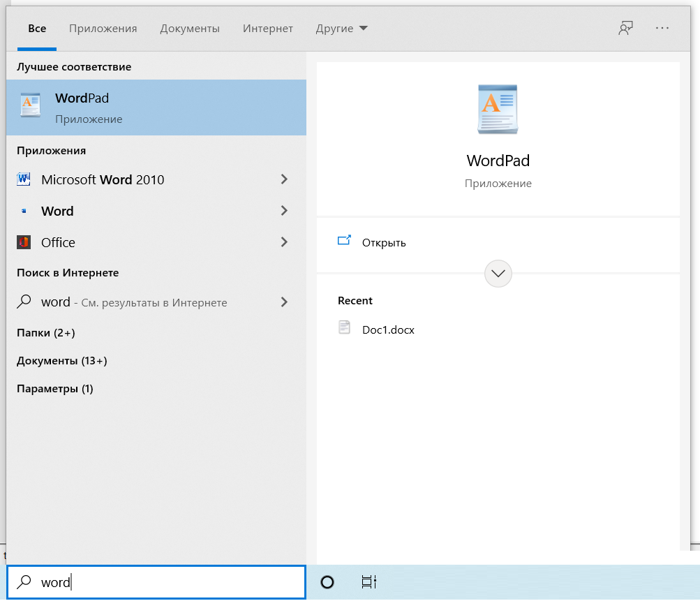Switch to the Документы tab
This screenshot has height=601, width=700.
190,29
